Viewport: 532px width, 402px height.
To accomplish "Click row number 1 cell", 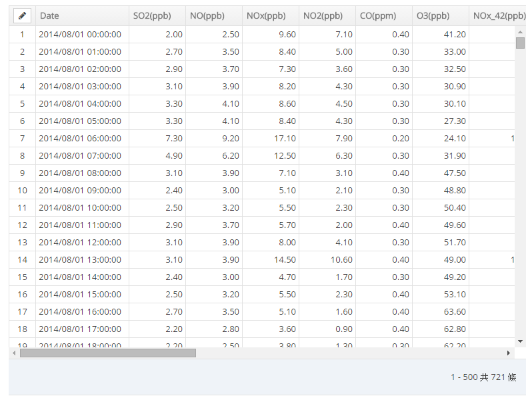I will coord(22,34).
